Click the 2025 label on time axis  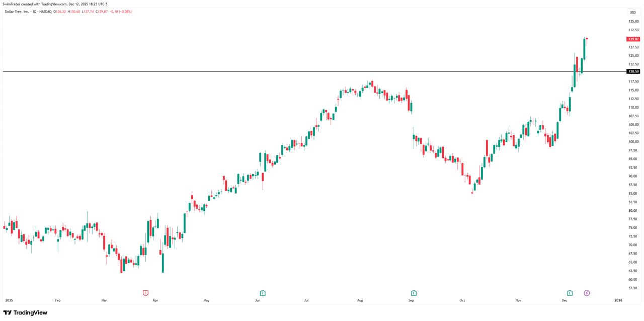point(9,300)
